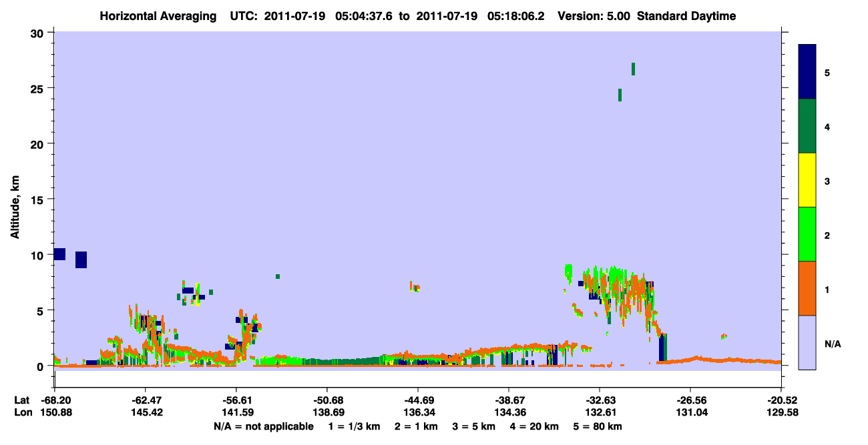Click the upper green feature near 27 km altitude
Viewport: 868px width, 445px height.
[x=633, y=69]
